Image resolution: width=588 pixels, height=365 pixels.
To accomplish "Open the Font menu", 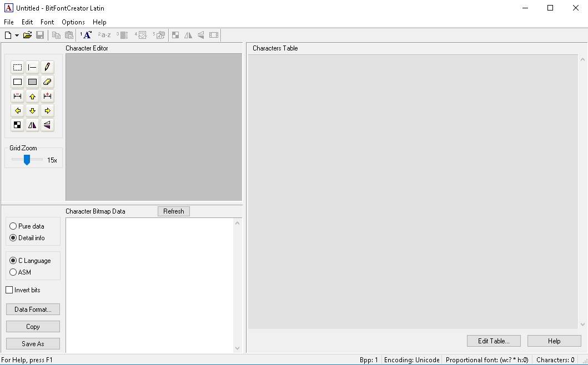I will point(47,22).
